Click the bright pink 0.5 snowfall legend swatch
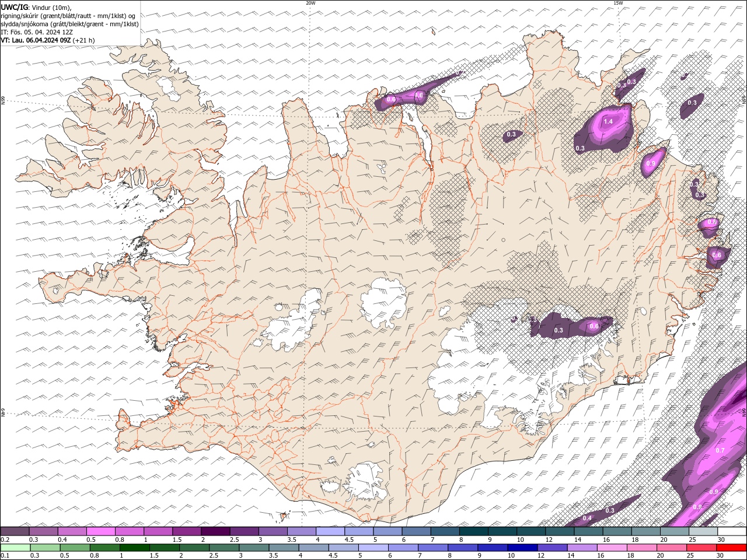 click(x=101, y=531)
